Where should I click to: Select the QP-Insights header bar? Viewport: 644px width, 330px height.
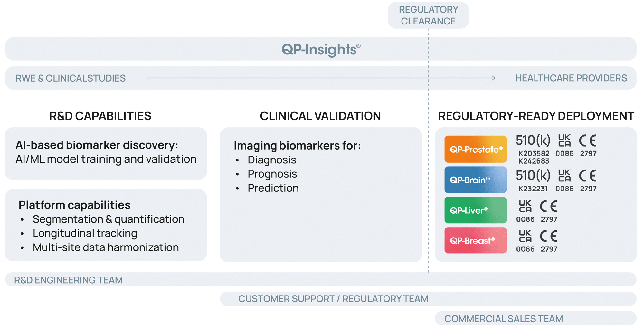[x=321, y=49]
